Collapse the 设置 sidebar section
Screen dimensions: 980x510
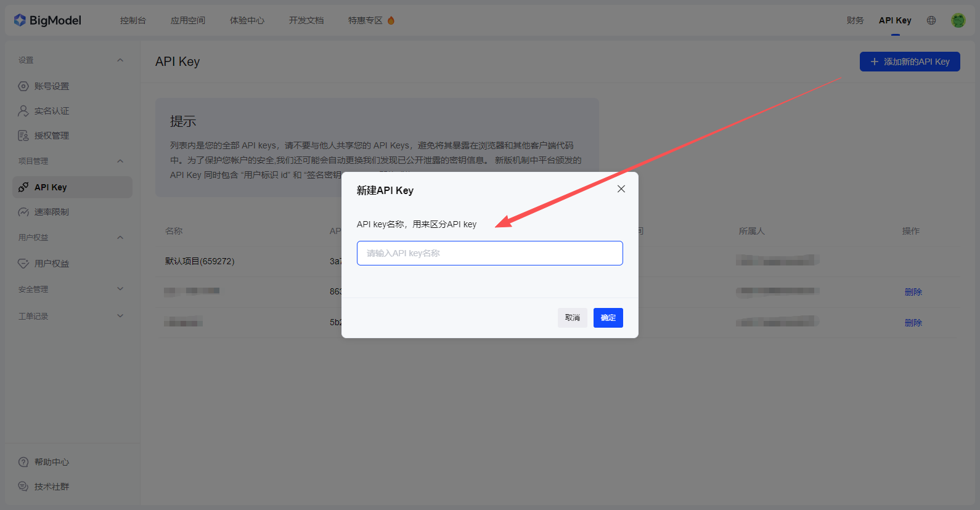[120, 60]
